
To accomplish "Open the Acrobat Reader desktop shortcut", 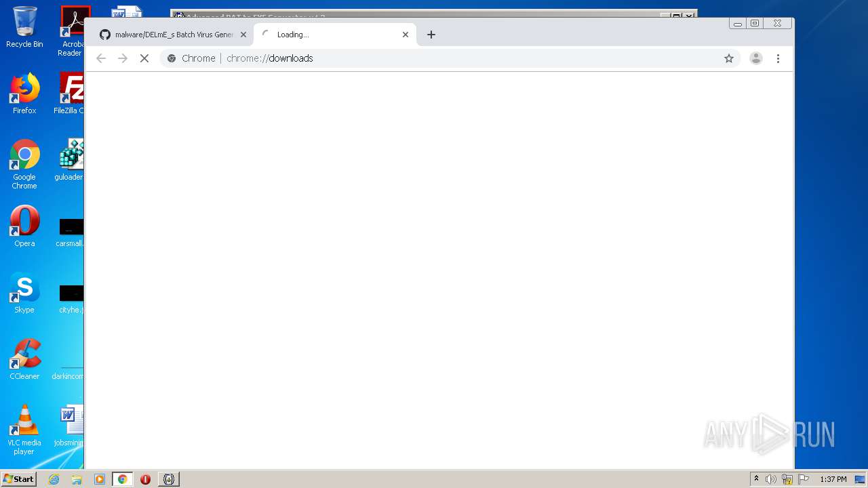I will tap(72, 31).
